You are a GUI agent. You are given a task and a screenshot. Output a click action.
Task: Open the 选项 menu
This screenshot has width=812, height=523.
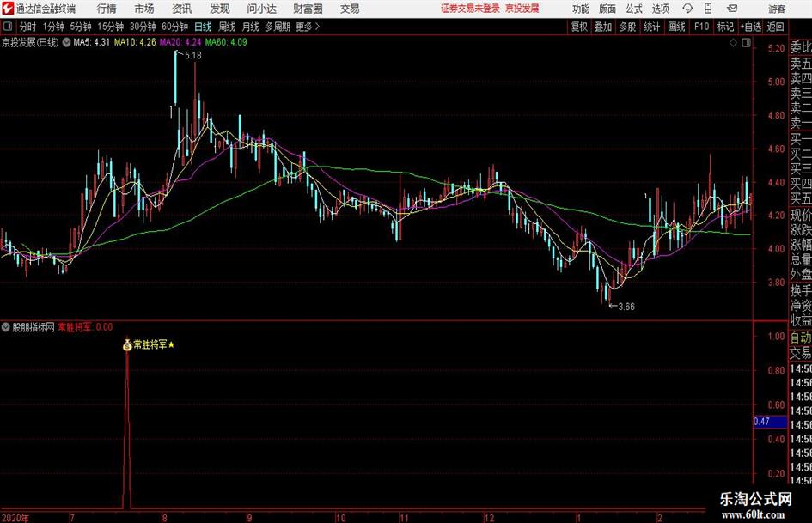(x=660, y=9)
